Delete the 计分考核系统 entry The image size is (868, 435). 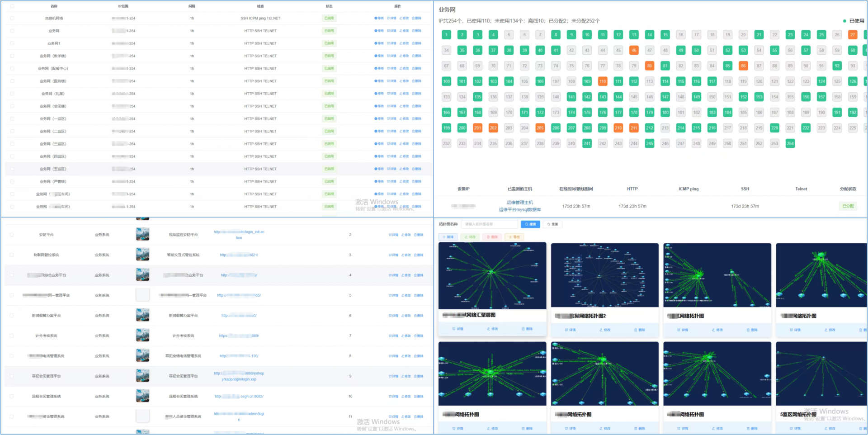click(x=419, y=336)
